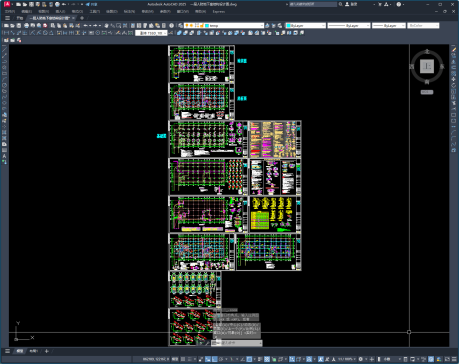Select the Trim modify tool
The height and width of the screenshot is (364, 459).
[454, 103]
